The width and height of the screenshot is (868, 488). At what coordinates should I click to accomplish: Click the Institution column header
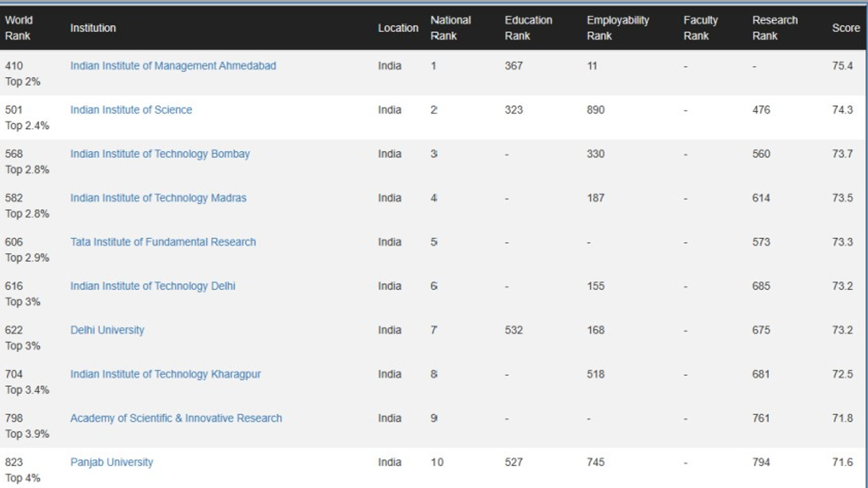click(x=93, y=28)
